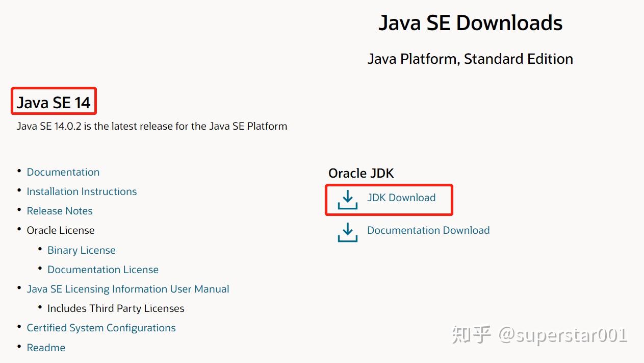Open the Documentation Download link
Viewport: 644px width, 363px height.
[x=428, y=230]
